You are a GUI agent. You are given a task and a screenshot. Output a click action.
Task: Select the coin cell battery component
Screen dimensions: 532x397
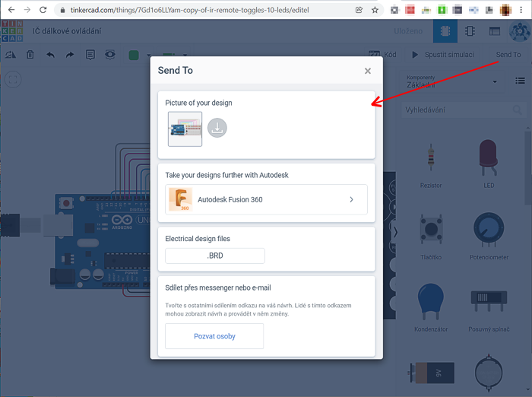click(489, 373)
